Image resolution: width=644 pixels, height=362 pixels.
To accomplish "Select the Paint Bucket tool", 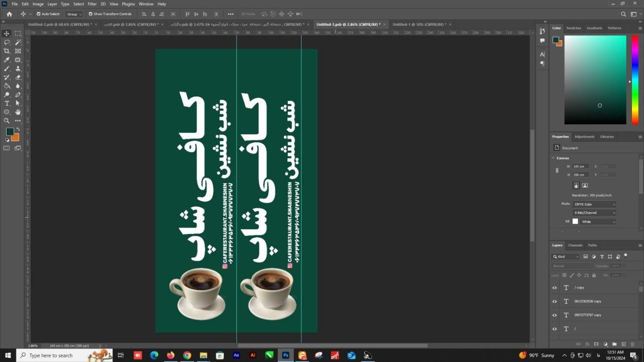I will [7, 86].
